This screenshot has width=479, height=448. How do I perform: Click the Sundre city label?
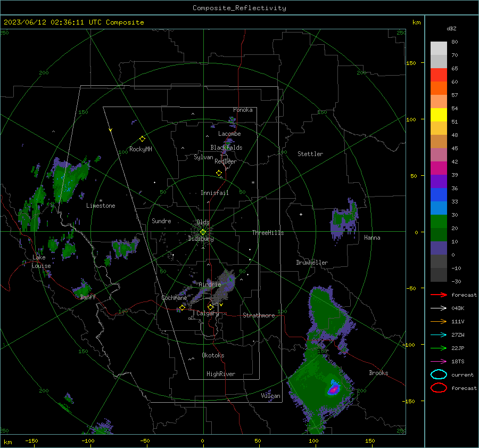[x=161, y=221]
